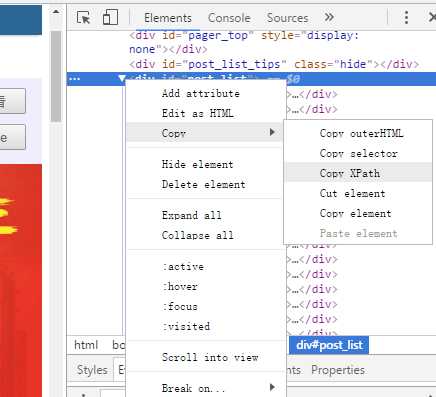Collapse the post_list div tree node triangle
The width and height of the screenshot is (436, 397).
pos(121,79)
